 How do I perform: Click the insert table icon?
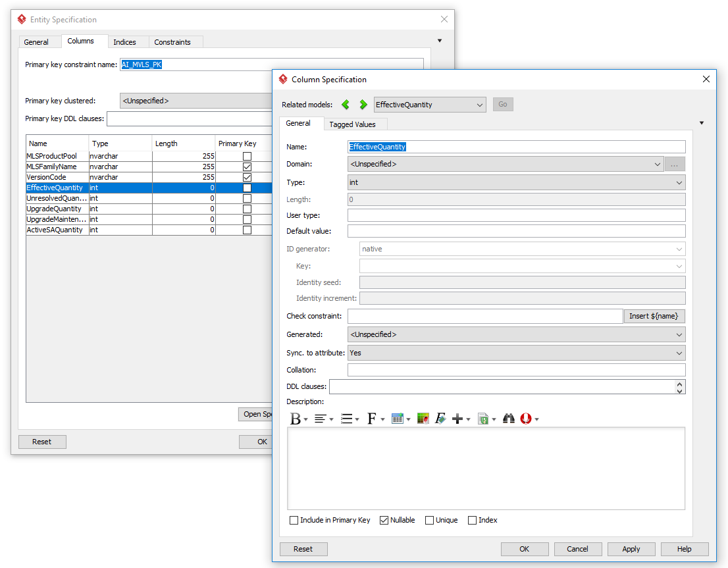tap(397, 419)
